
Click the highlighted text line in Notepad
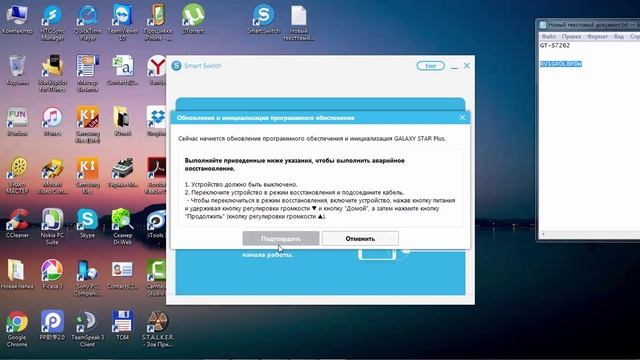(561, 64)
